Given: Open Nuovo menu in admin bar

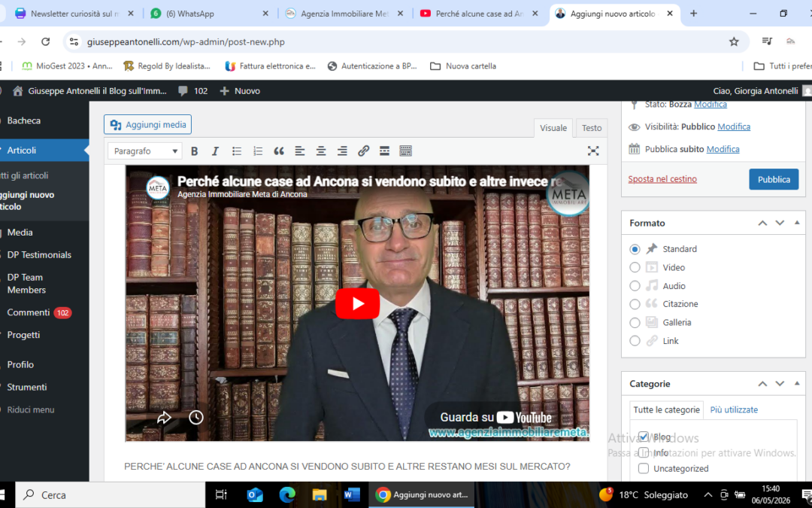Looking at the screenshot, I should pos(241,91).
